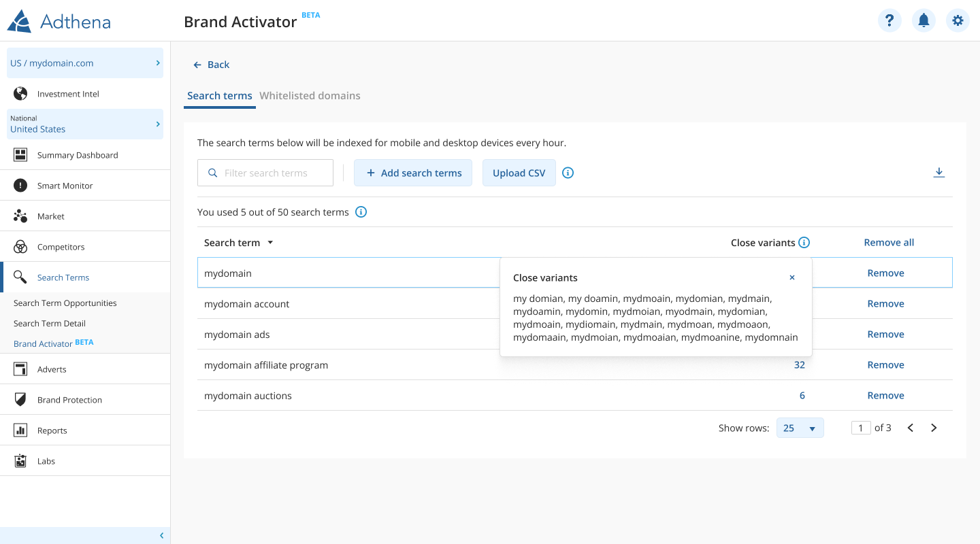Click the info icon beside Upload CSV

(x=568, y=173)
